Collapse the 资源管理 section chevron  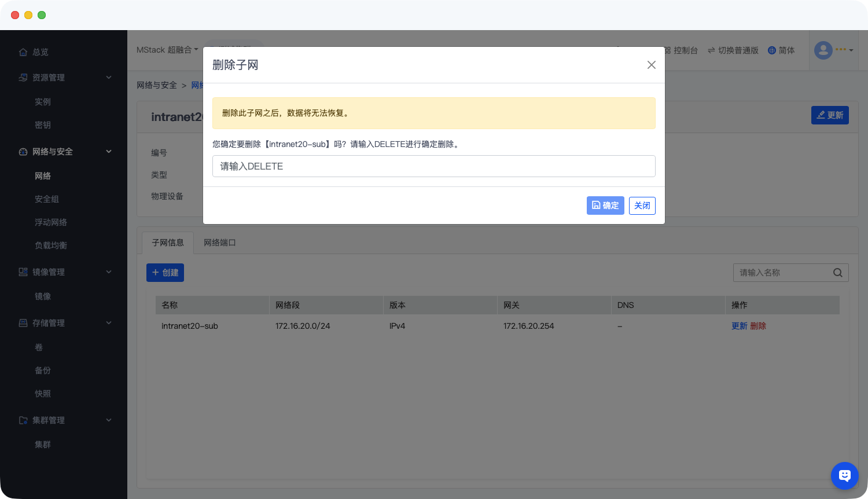(109, 78)
